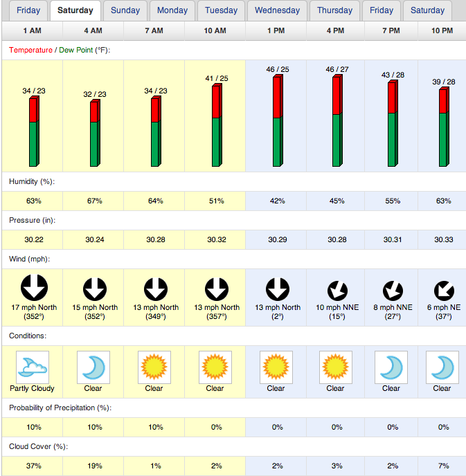Click the 7 AM Clear sun icon
Image resolution: width=466 pixels, height=476 pixels.
(x=154, y=367)
